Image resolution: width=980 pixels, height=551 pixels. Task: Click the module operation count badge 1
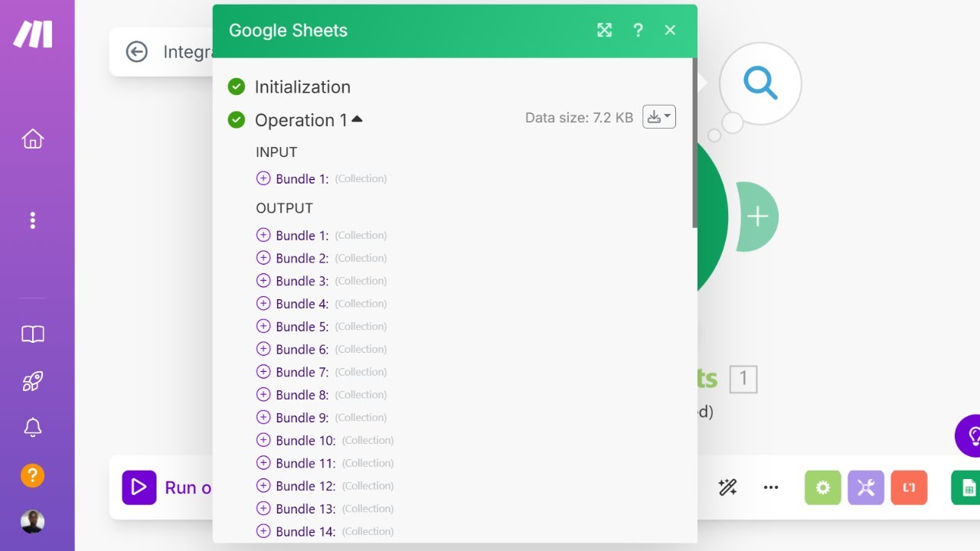pos(743,380)
